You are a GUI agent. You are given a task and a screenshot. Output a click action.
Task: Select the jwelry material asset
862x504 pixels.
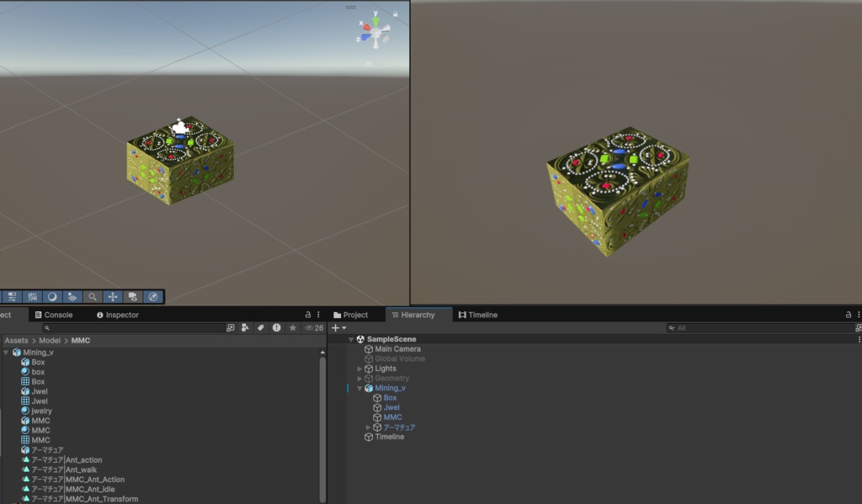point(36,411)
